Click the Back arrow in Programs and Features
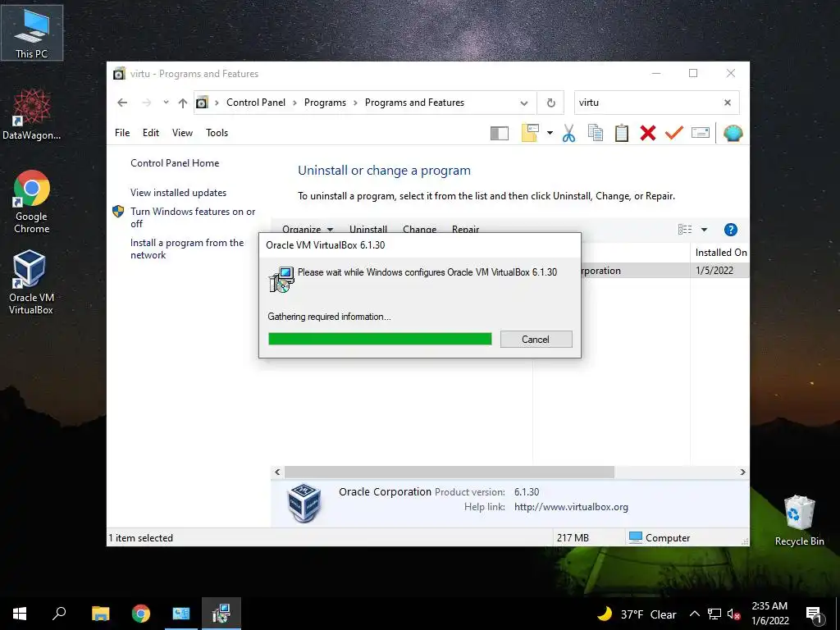The width and height of the screenshot is (840, 630). pyautogui.click(x=122, y=103)
